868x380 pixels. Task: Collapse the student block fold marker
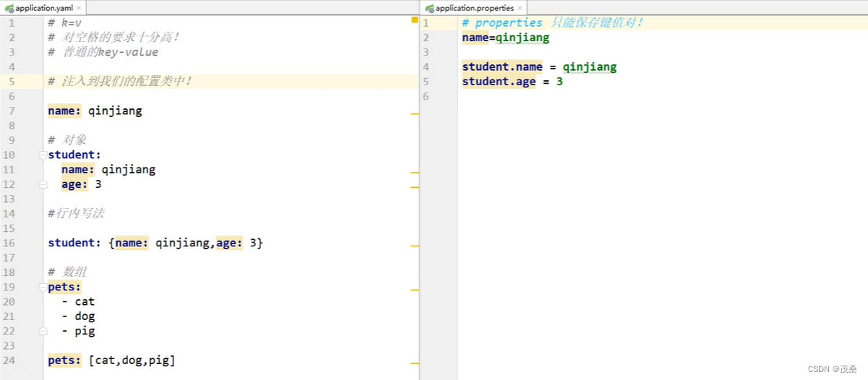click(x=43, y=155)
